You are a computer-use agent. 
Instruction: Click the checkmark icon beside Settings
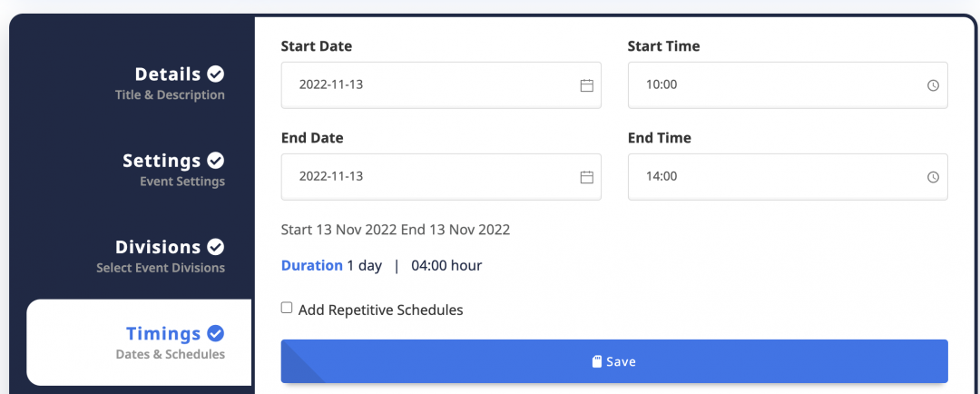pyautogui.click(x=216, y=161)
